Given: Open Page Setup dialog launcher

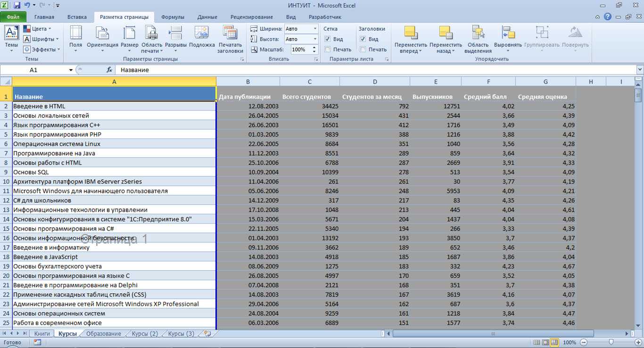Looking at the screenshot, I should (x=242, y=59).
